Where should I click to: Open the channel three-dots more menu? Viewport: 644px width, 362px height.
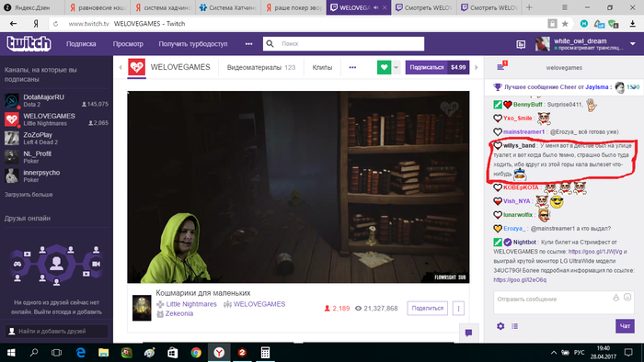click(x=352, y=67)
